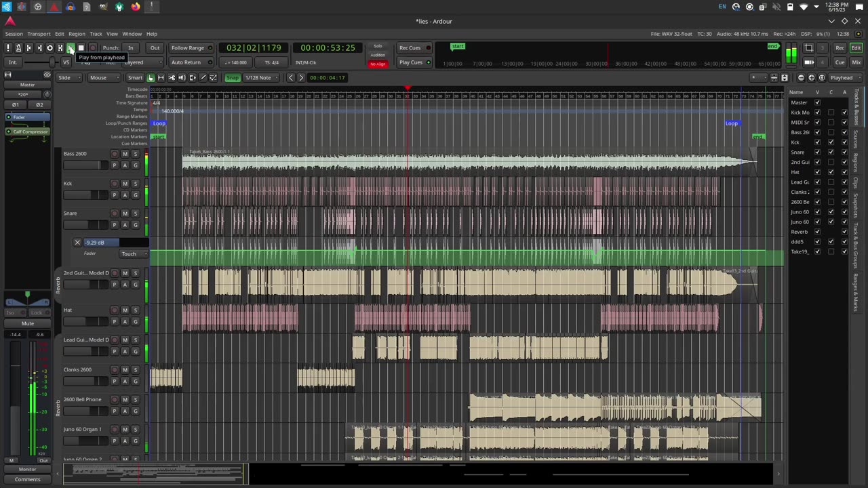Screen dimensions: 868x488
Task: Open the Slide edit mode dropdown
Action: click(x=68, y=78)
